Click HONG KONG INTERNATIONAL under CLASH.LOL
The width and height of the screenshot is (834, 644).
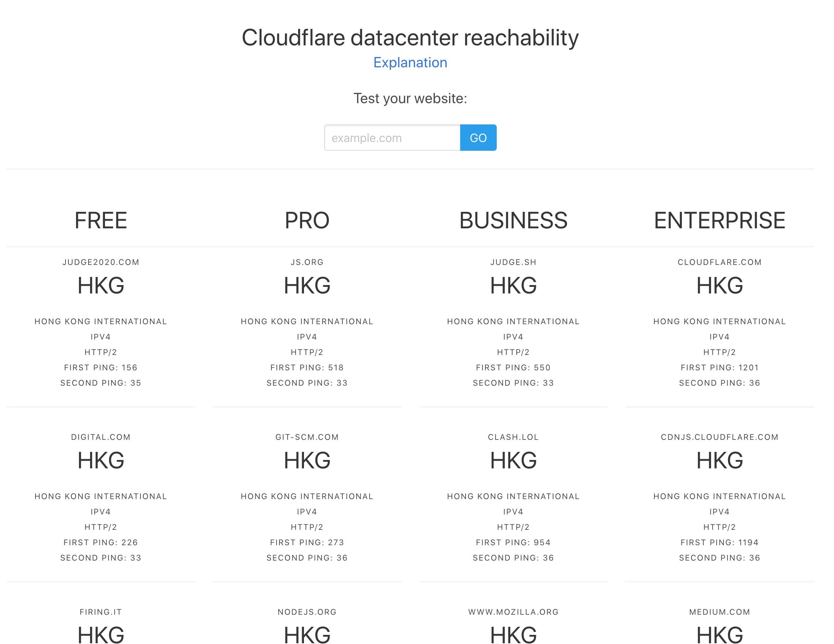[x=513, y=497]
